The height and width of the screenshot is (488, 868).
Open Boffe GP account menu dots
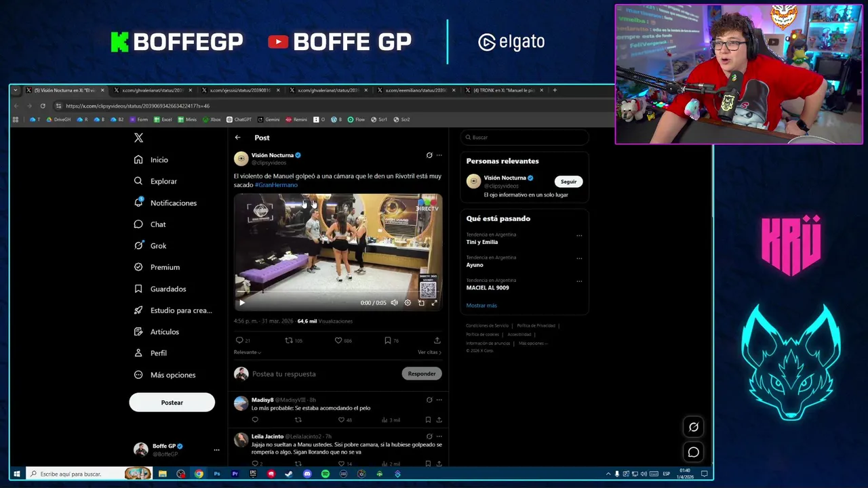point(216,450)
